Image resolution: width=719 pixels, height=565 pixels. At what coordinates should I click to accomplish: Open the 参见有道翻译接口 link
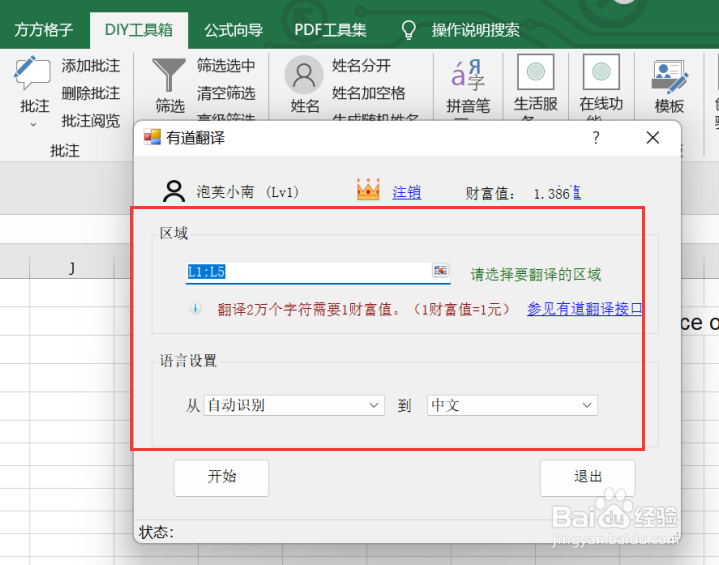(584, 309)
